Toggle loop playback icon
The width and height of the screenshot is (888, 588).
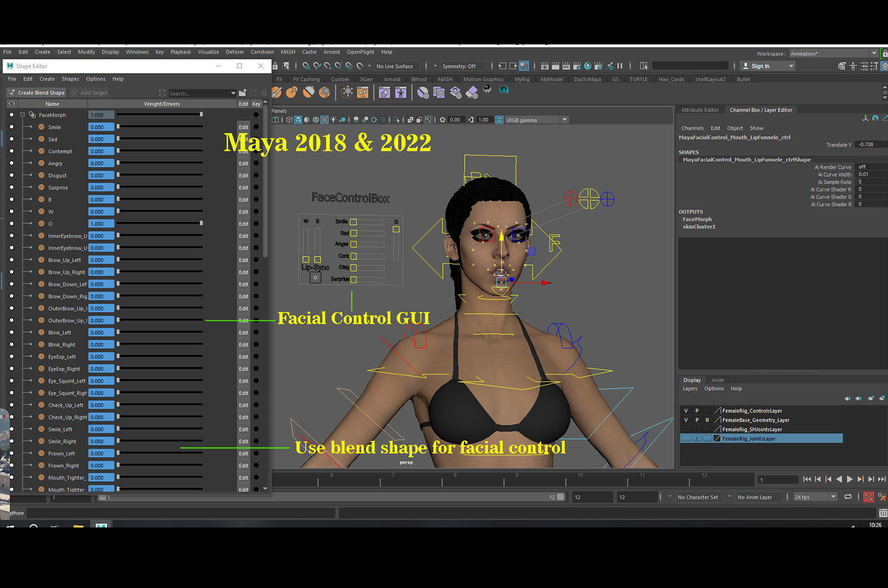(x=848, y=497)
